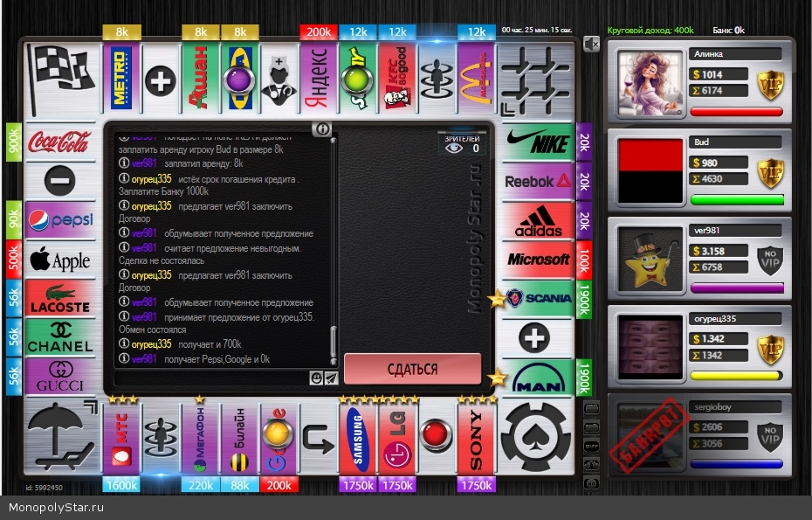
Task: Select the Reebok property cell
Action: (x=538, y=181)
